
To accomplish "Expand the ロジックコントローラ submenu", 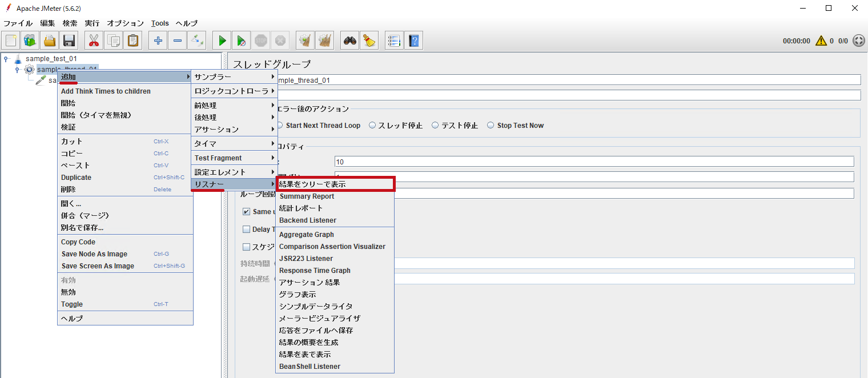I will (x=234, y=91).
